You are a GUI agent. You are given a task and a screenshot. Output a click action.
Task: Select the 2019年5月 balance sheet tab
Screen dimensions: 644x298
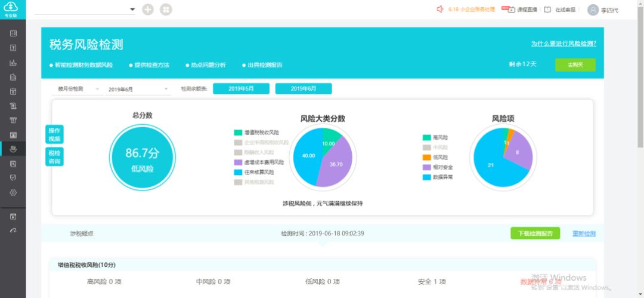241,88
